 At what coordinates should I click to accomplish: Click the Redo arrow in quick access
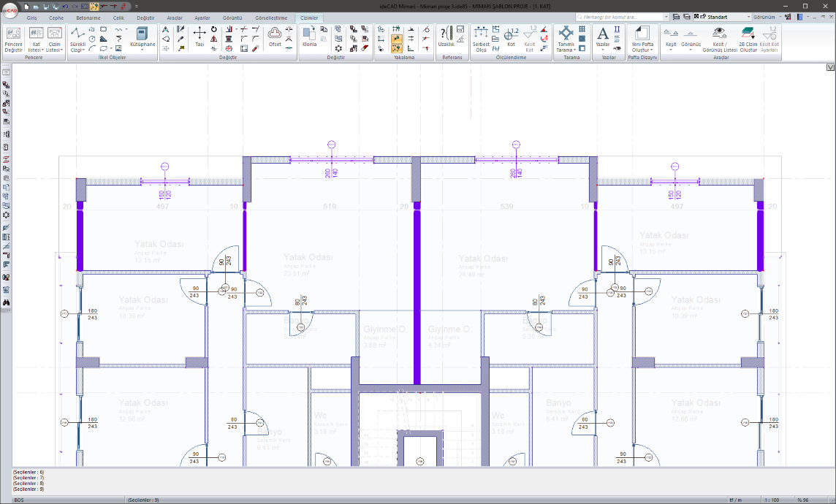point(75,7)
